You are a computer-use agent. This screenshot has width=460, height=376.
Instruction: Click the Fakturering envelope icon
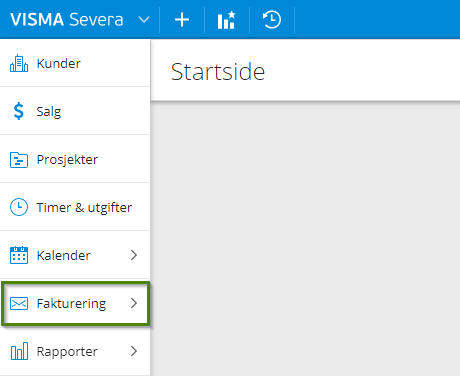click(19, 303)
